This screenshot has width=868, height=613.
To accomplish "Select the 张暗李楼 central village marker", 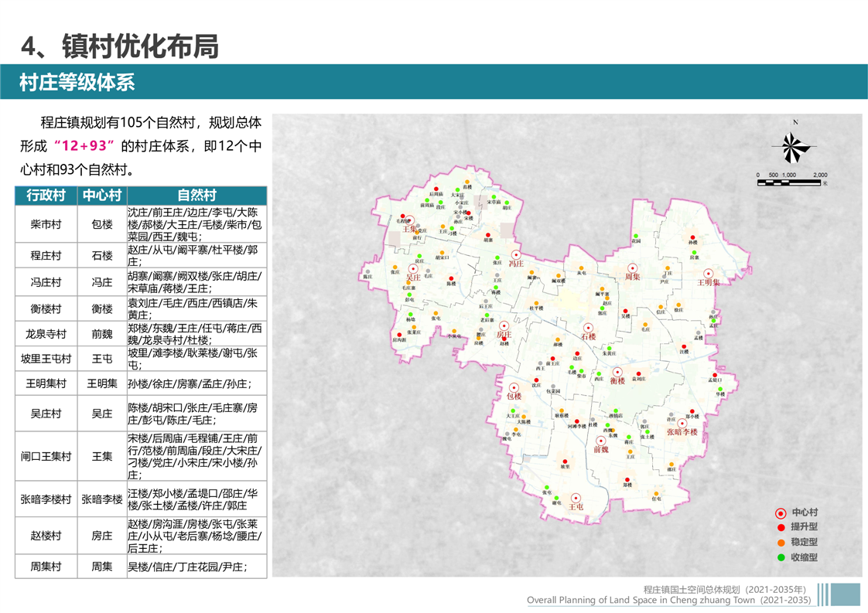I will coord(682,423).
